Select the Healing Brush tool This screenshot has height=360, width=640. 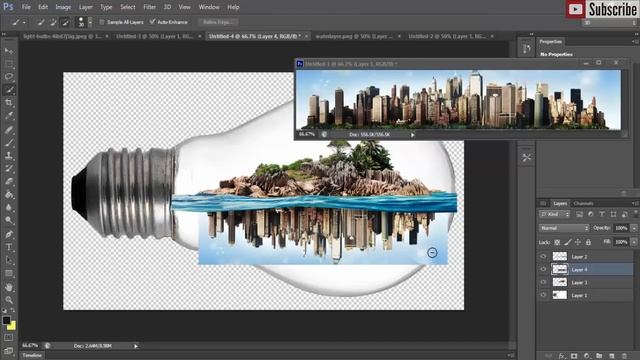pos(9,130)
